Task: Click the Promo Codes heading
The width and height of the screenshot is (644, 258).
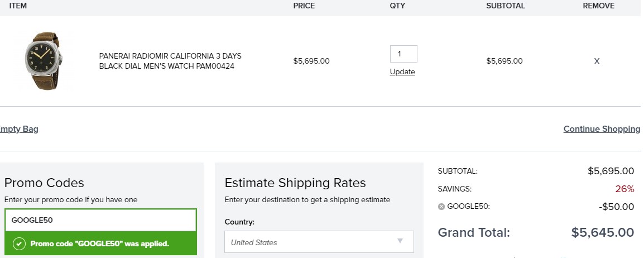Action: point(44,183)
